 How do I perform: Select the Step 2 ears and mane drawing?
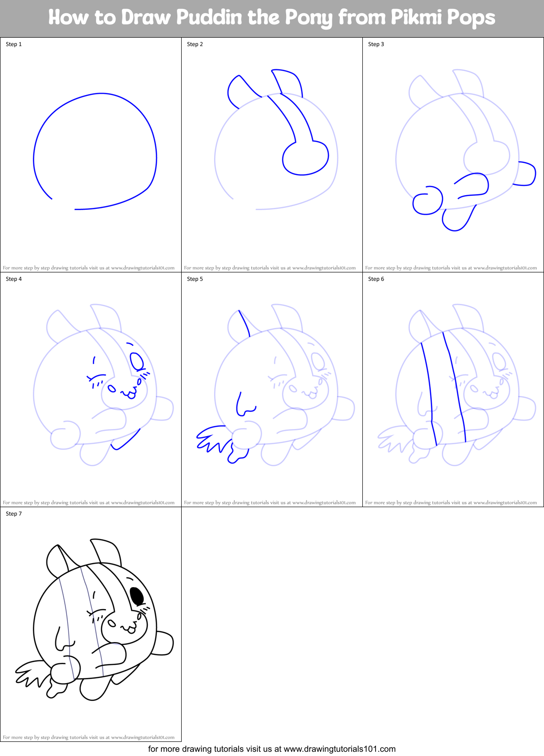276,140
